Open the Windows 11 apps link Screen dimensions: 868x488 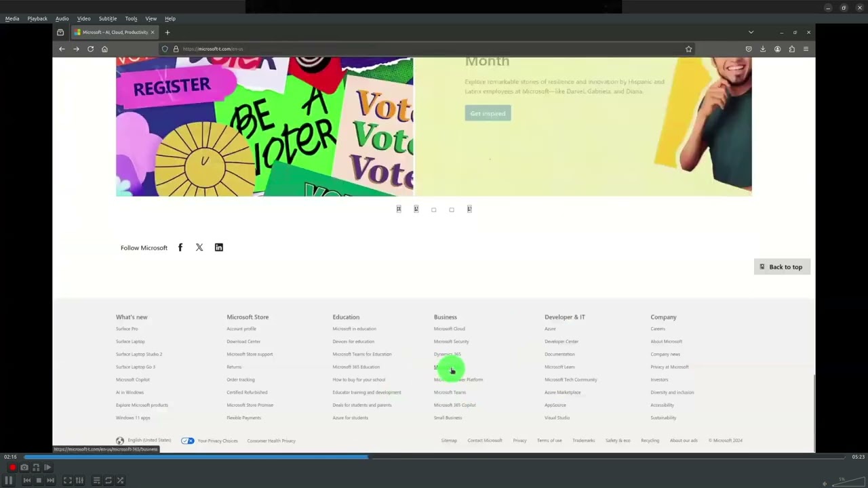[x=133, y=418]
